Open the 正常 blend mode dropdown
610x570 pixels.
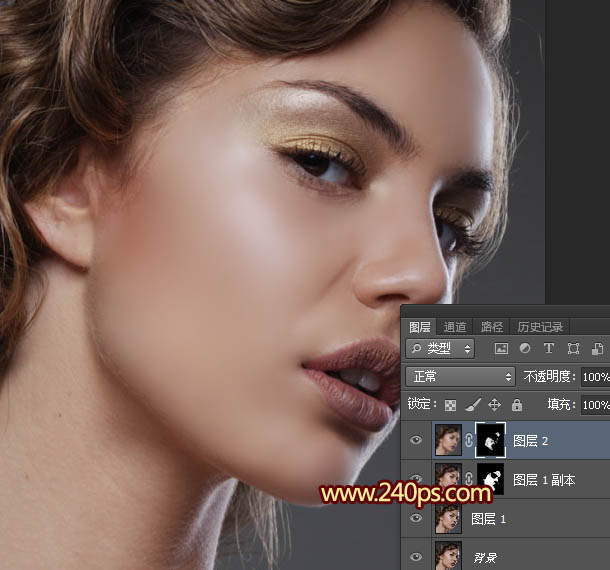[x=460, y=377]
